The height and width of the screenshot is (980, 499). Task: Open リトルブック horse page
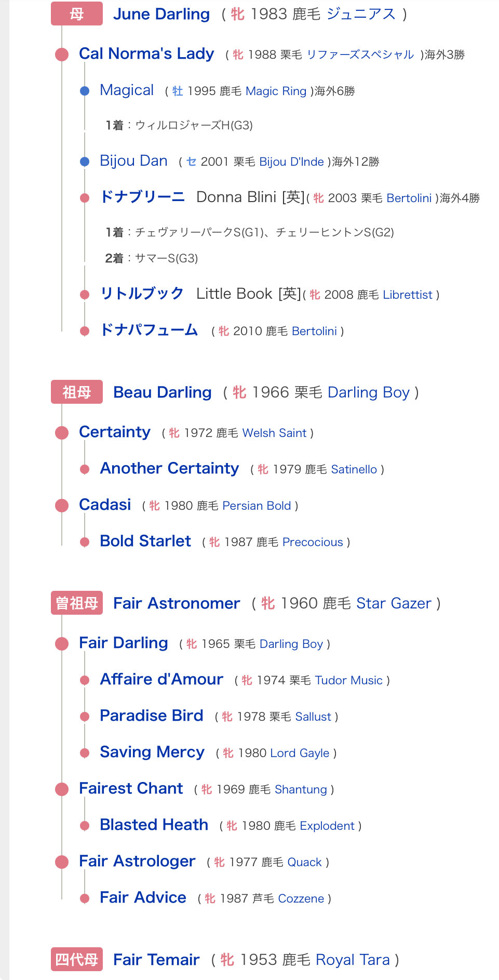click(142, 294)
